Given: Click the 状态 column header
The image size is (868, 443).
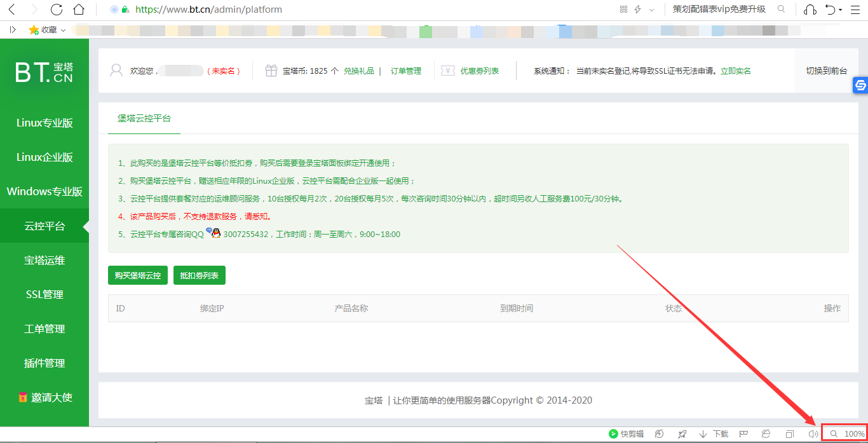Looking at the screenshot, I should point(674,308).
